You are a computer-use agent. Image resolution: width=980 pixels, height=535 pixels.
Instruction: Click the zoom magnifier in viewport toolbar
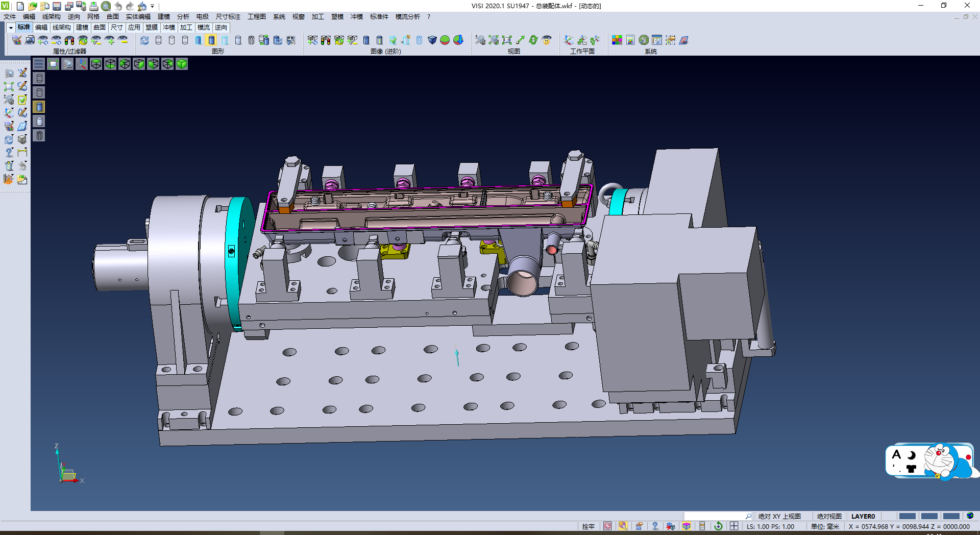67,64
